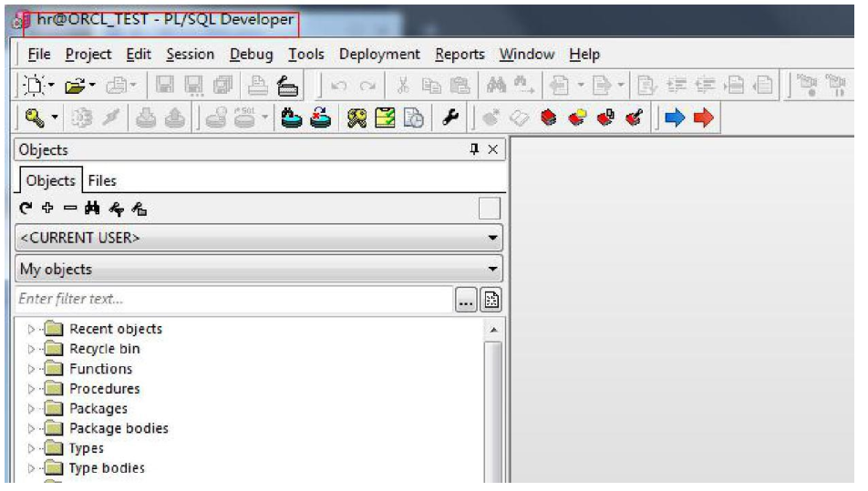Click the square box in Objects toolbar

point(490,209)
